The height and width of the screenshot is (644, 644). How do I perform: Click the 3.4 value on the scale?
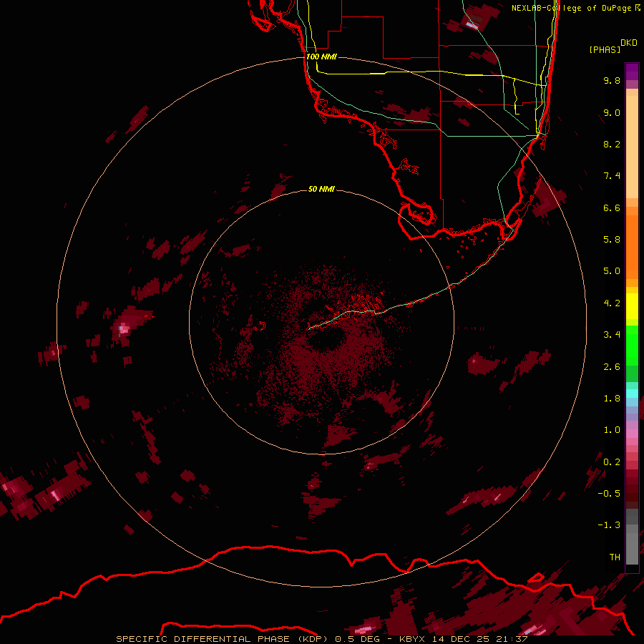tap(612, 335)
